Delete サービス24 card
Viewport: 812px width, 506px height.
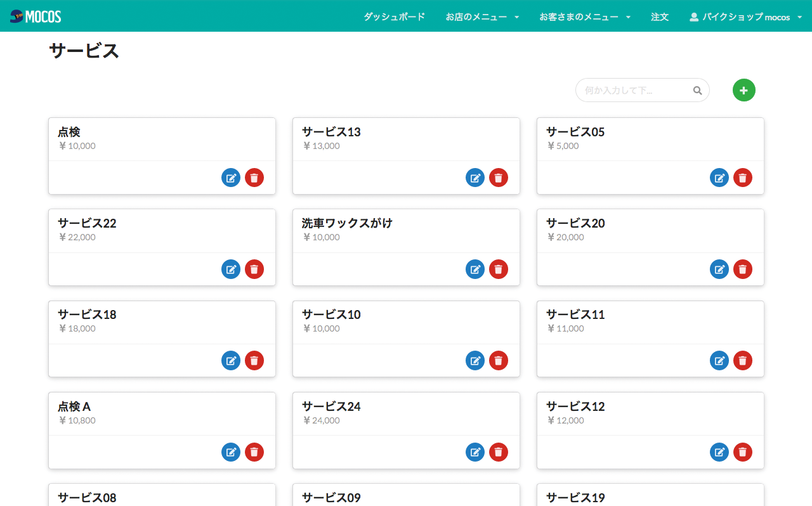[x=499, y=452]
